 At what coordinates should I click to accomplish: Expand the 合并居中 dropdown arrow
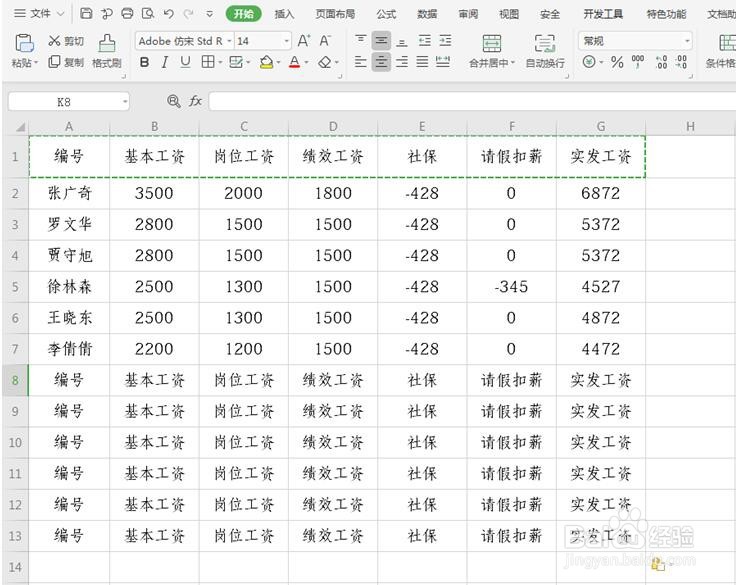click(x=513, y=62)
